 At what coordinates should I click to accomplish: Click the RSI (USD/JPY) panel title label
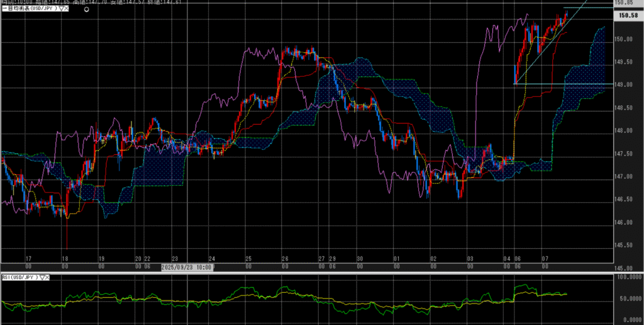click(x=19, y=277)
